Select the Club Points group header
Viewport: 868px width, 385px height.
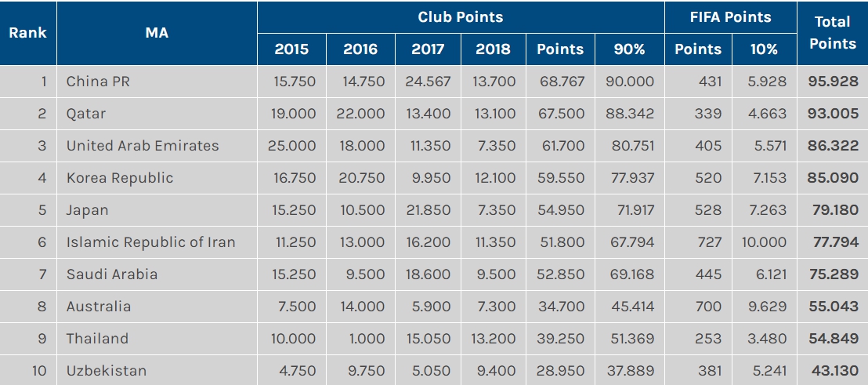460,16
